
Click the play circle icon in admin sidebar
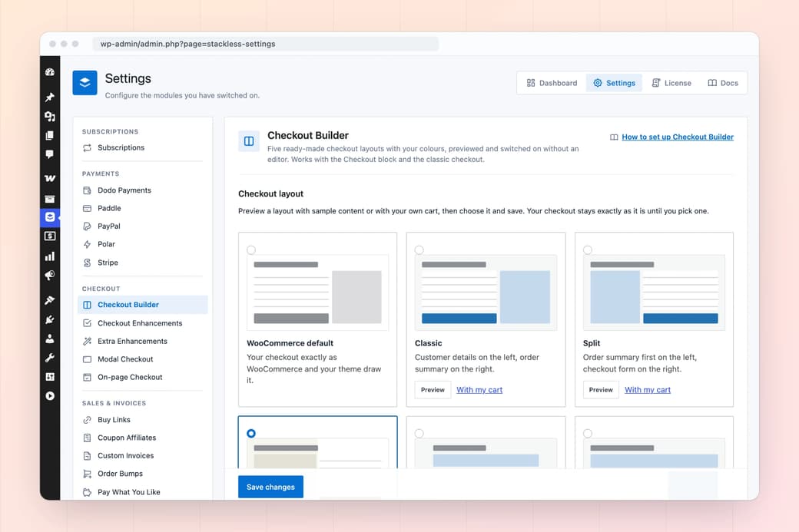(x=49, y=396)
